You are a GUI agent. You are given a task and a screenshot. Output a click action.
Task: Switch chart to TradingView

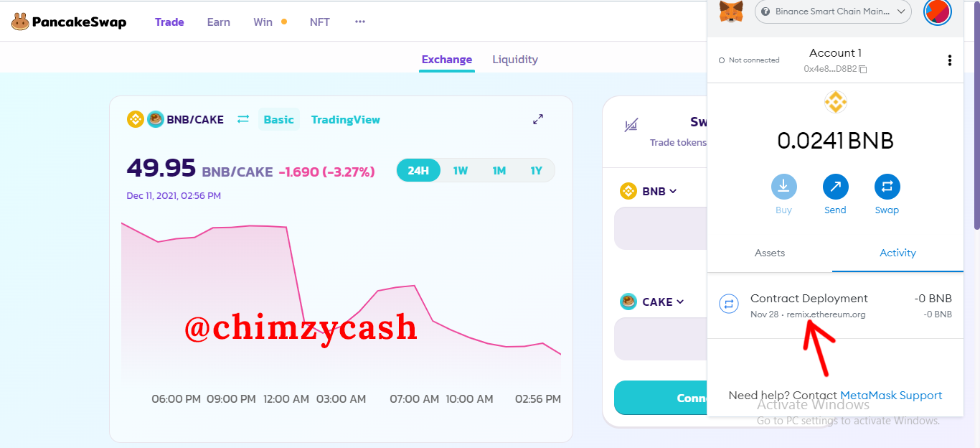pyautogui.click(x=346, y=119)
